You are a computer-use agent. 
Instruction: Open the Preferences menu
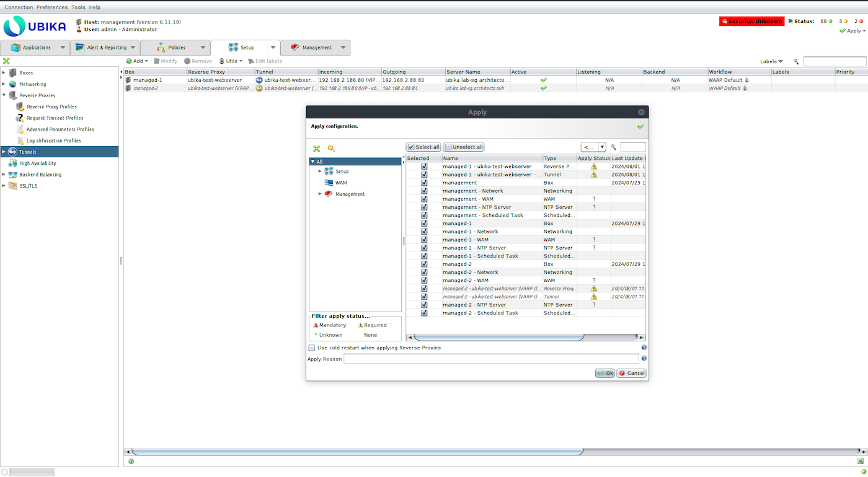[52, 7]
